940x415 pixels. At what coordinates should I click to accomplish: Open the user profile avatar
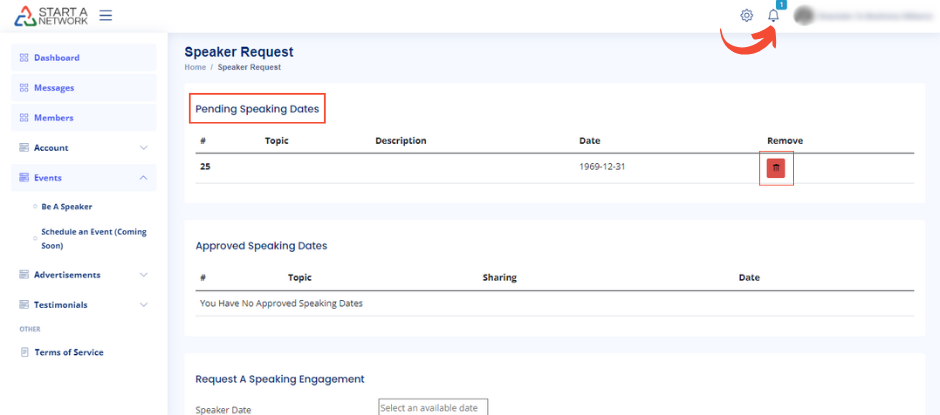coord(802,16)
